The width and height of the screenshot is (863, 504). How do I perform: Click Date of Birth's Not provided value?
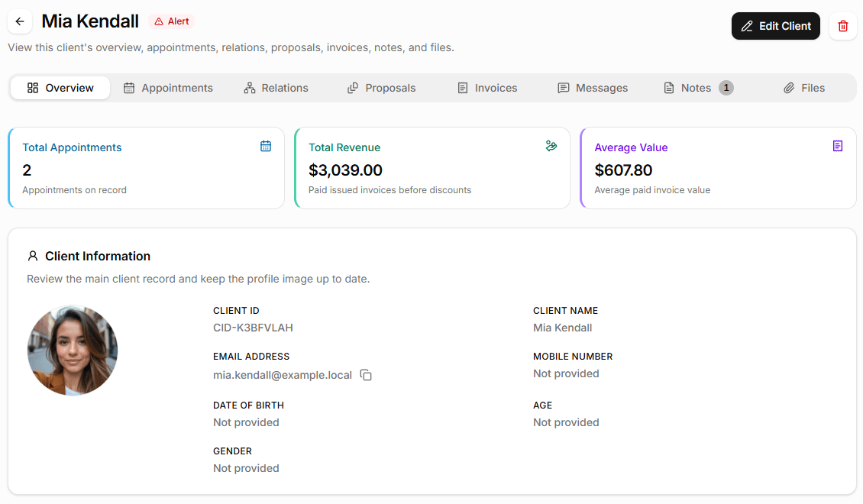246,422
